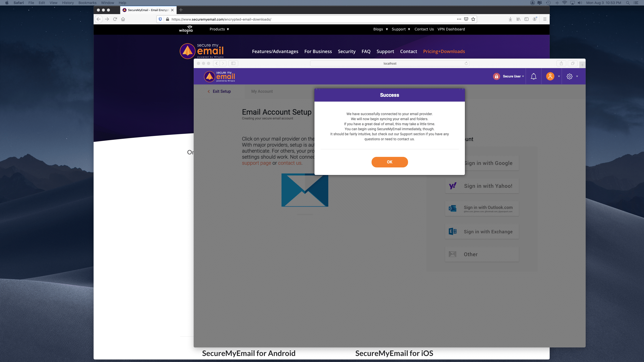Open the Bookmarks menu in the menu bar
The width and height of the screenshot is (644, 362).
(87, 3)
